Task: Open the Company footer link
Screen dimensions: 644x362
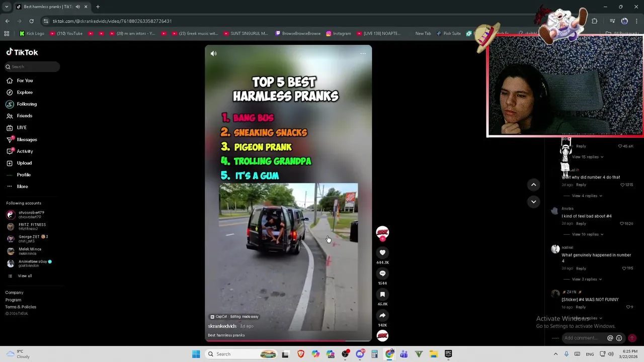Action: [14, 293]
